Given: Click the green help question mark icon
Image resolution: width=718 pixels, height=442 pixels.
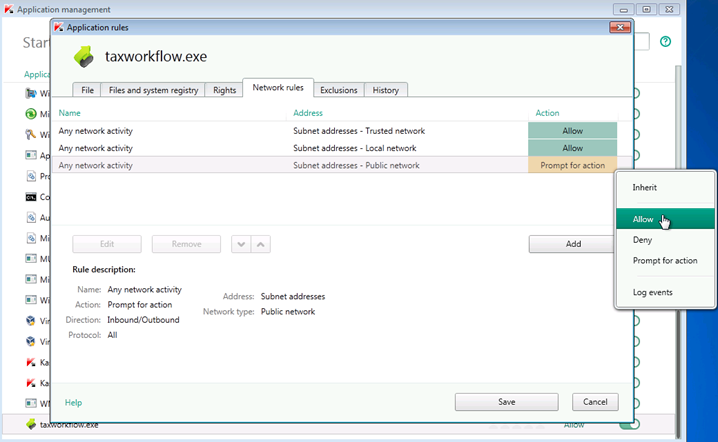Looking at the screenshot, I should [665, 42].
